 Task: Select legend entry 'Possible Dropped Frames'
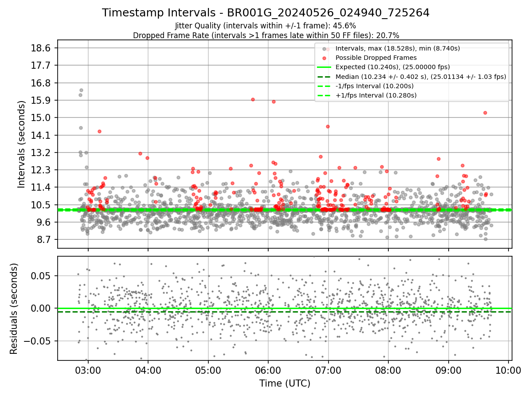[376, 58]
